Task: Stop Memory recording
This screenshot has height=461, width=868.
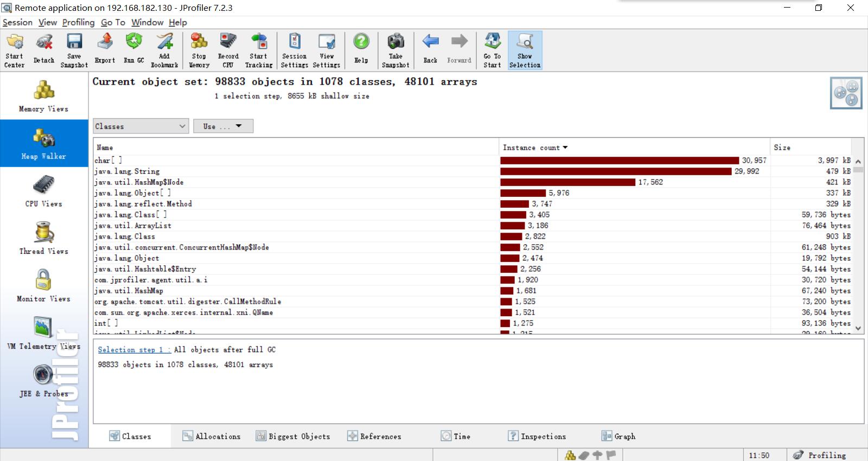Action: pos(199,50)
